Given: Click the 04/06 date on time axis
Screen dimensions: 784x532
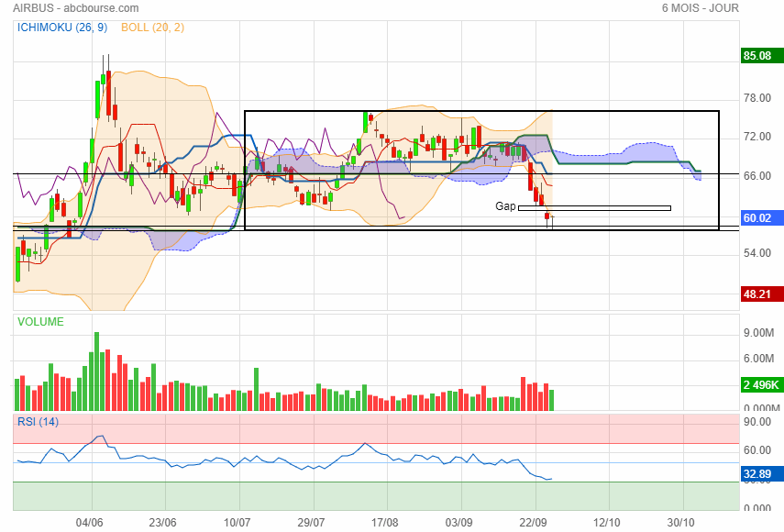Looking at the screenshot, I should pyautogui.click(x=90, y=523).
